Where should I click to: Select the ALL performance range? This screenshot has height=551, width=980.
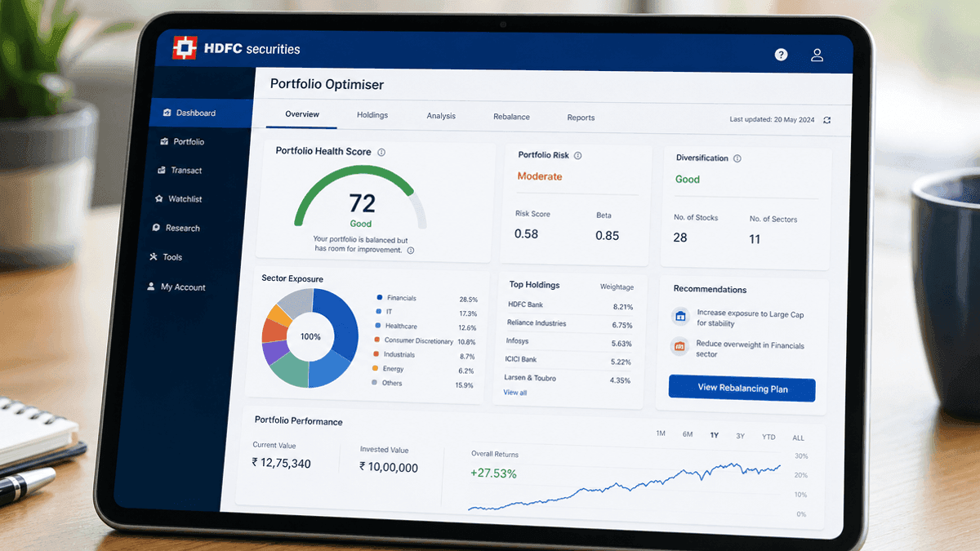pyautogui.click(x=798, y=438)
